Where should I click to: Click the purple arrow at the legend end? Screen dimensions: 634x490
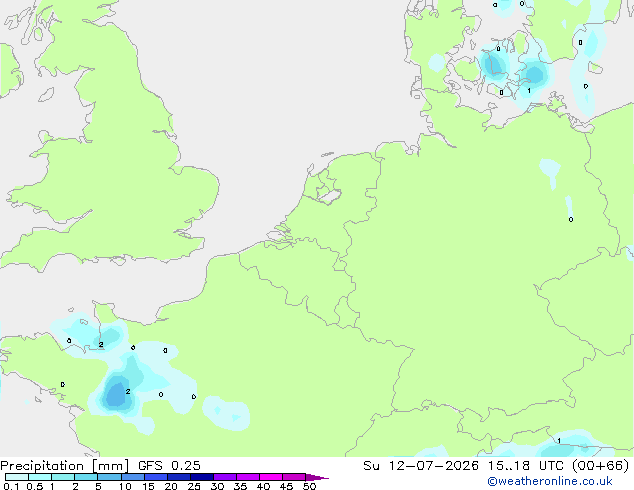[x=317, y=477]
